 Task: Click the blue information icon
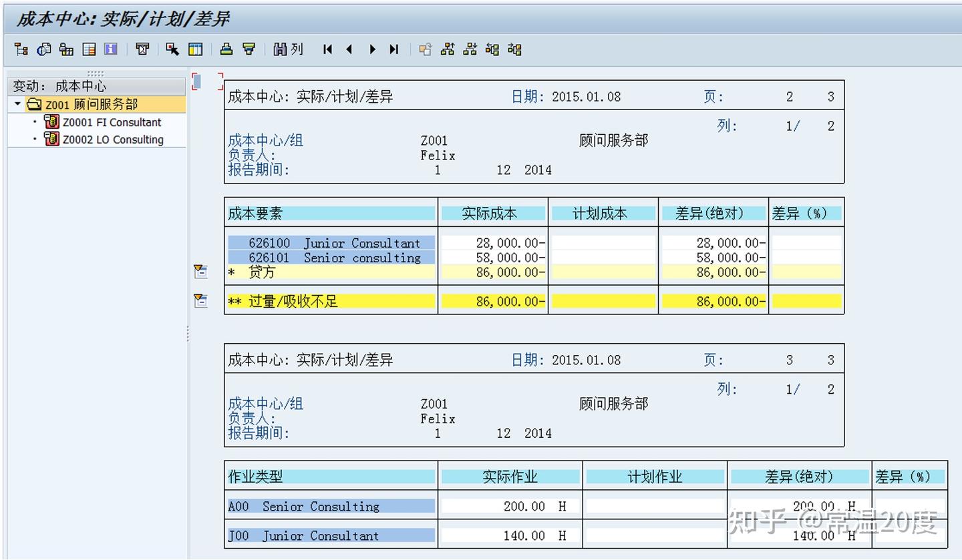coord(110,49)
